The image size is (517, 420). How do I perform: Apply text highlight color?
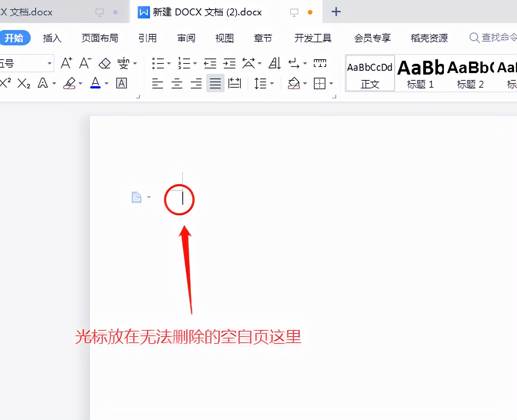tap(70, 83)
